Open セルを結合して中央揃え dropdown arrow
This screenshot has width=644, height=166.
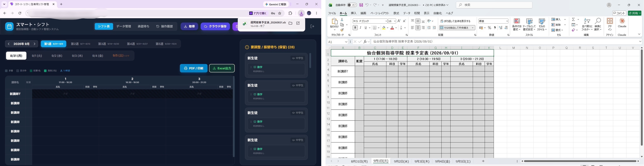(x=473, y=28)
